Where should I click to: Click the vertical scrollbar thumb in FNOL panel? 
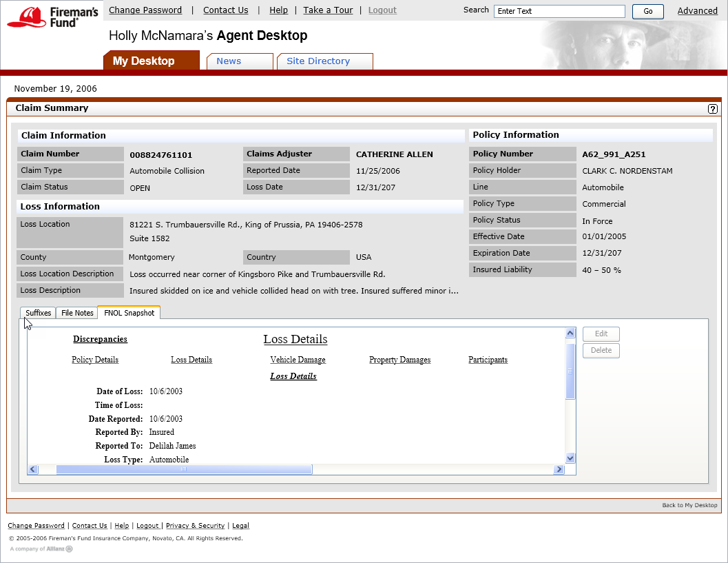(x=570, y=371)
